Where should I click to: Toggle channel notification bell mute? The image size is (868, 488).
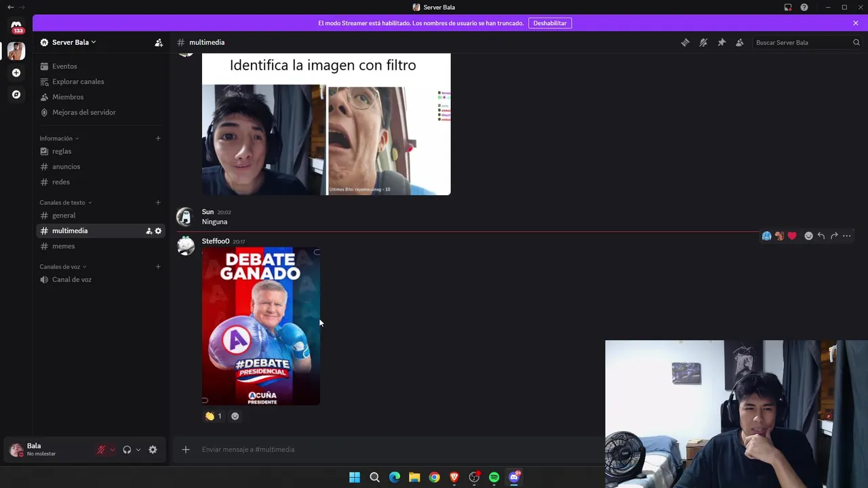pos(703,42)
